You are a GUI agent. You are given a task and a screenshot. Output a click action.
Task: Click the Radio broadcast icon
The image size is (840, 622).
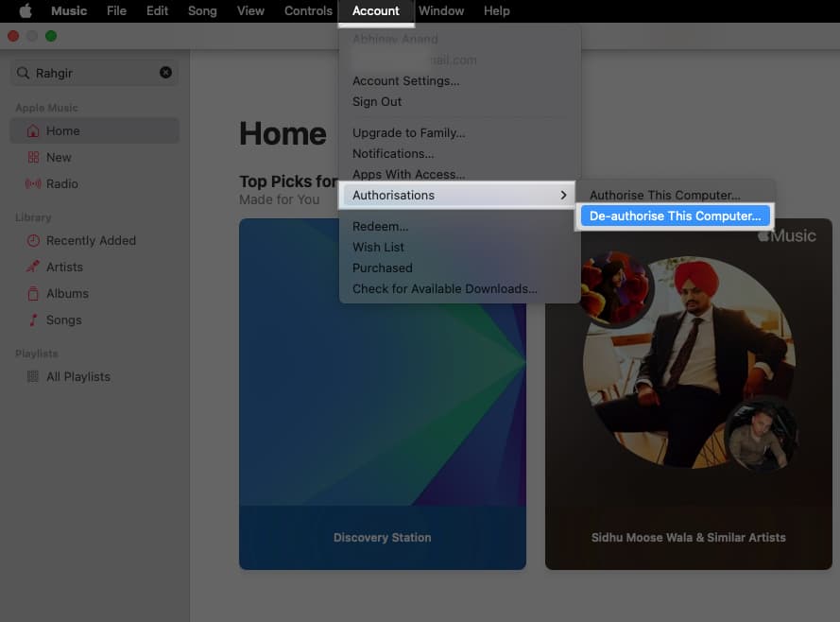coord(33,183)
